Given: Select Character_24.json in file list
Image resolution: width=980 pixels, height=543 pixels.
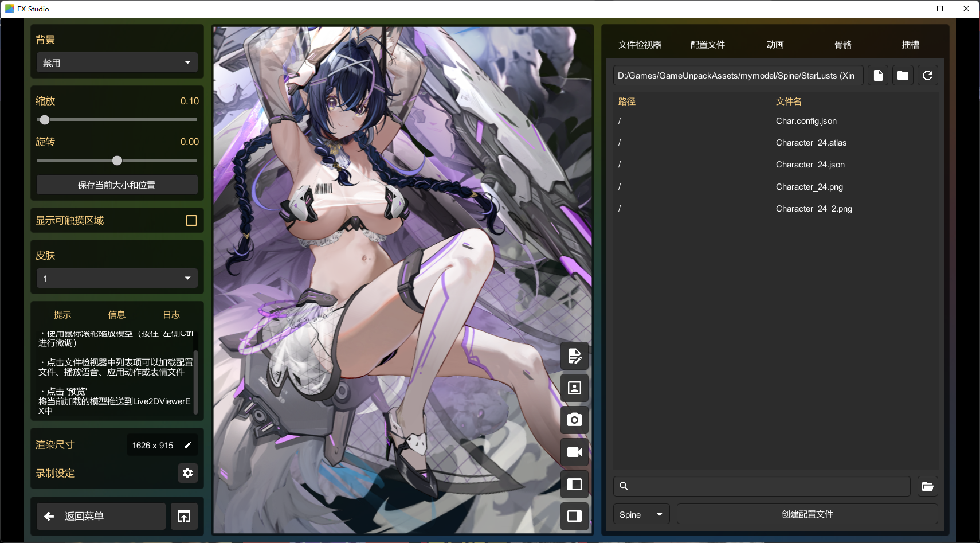Looking at the screenshot, I should point(775,165).
